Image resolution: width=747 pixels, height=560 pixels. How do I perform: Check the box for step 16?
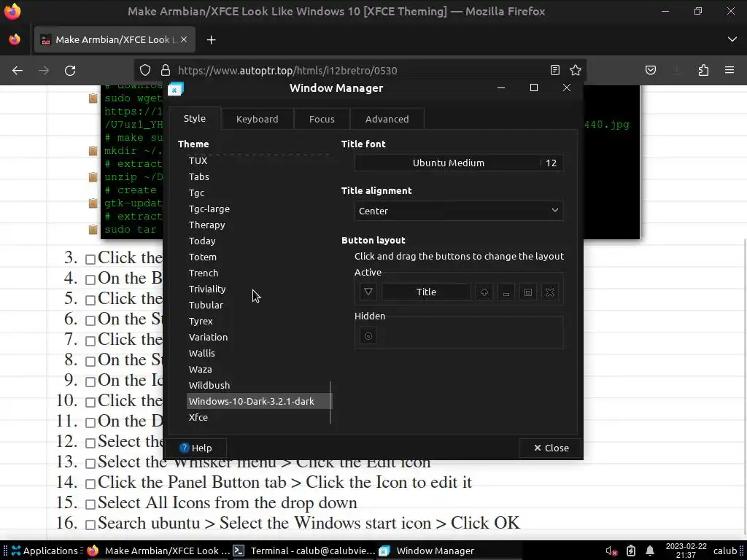click(x=90, y=525)
